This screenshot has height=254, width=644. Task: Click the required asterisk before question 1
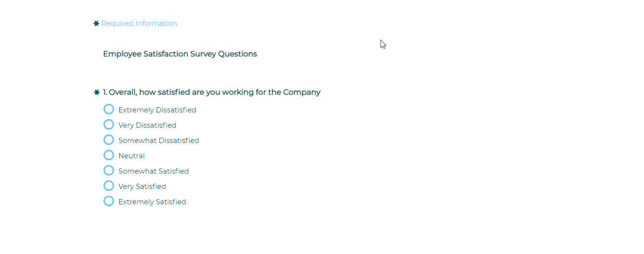click(x=97, y=92)
